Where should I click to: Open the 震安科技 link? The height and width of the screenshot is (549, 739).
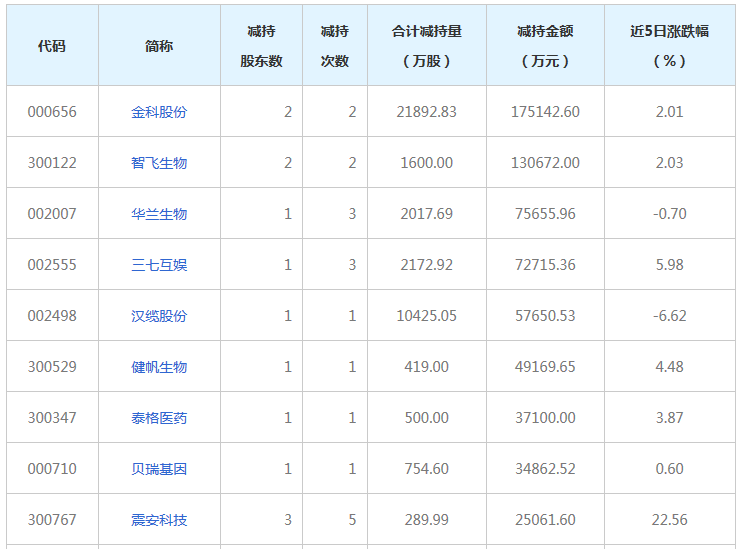tap(159, 520)
